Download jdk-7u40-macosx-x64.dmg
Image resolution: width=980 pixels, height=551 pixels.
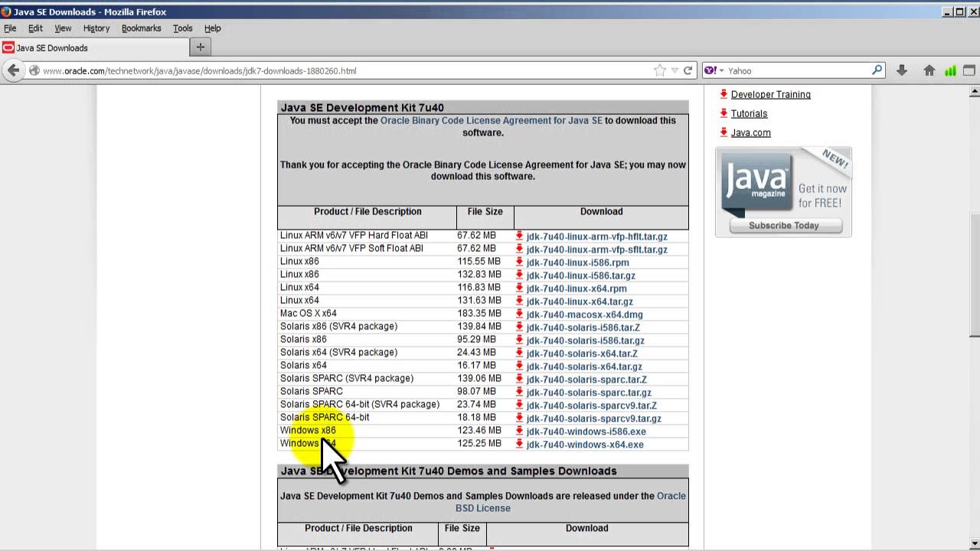pyautogui.click(x=584, y=315)
